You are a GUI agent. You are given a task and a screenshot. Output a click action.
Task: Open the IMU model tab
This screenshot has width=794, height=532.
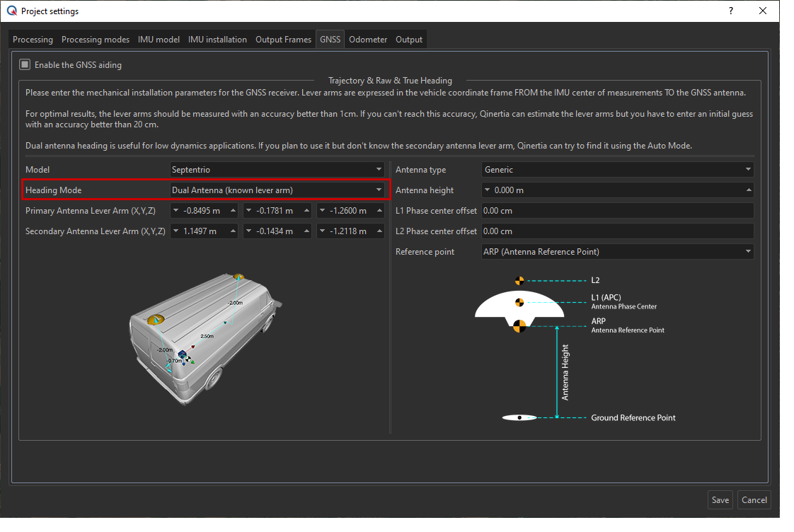coord(159,40)
